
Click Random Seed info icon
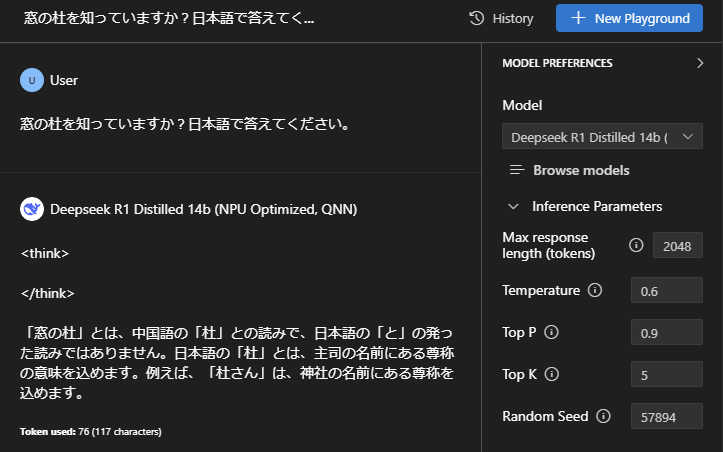[x=603, y=416]
